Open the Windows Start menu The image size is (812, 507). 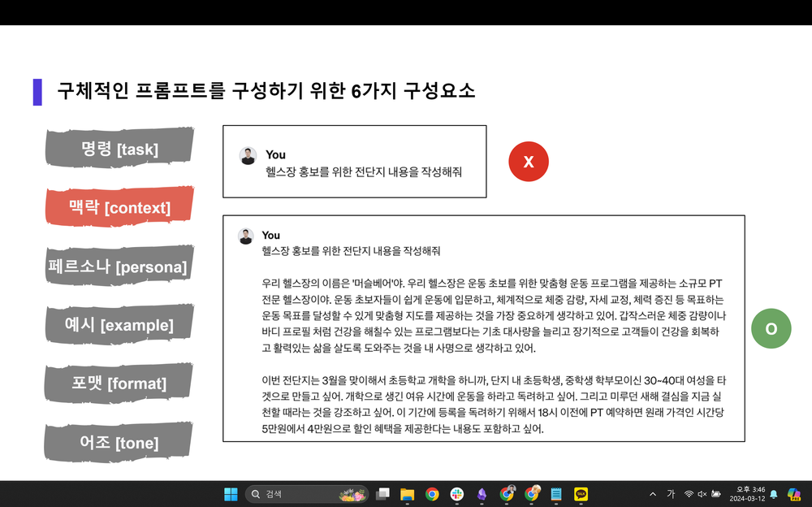click(x=231, y=494)
